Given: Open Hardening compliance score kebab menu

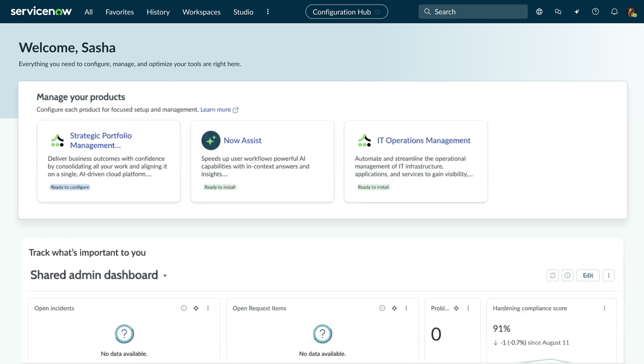Looking at the screenshot, I should (x=604, y=308).
